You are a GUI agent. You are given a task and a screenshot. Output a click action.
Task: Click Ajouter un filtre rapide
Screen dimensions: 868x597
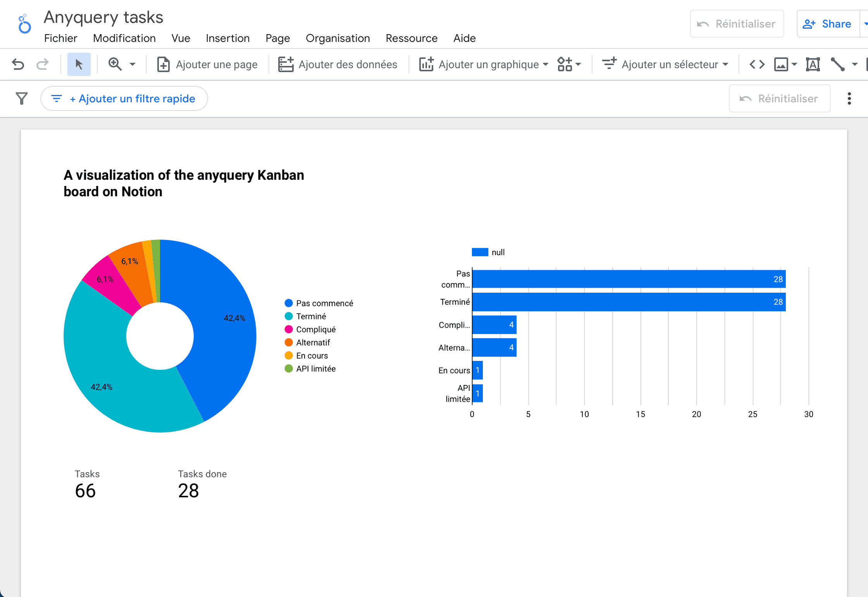(124, 98)
